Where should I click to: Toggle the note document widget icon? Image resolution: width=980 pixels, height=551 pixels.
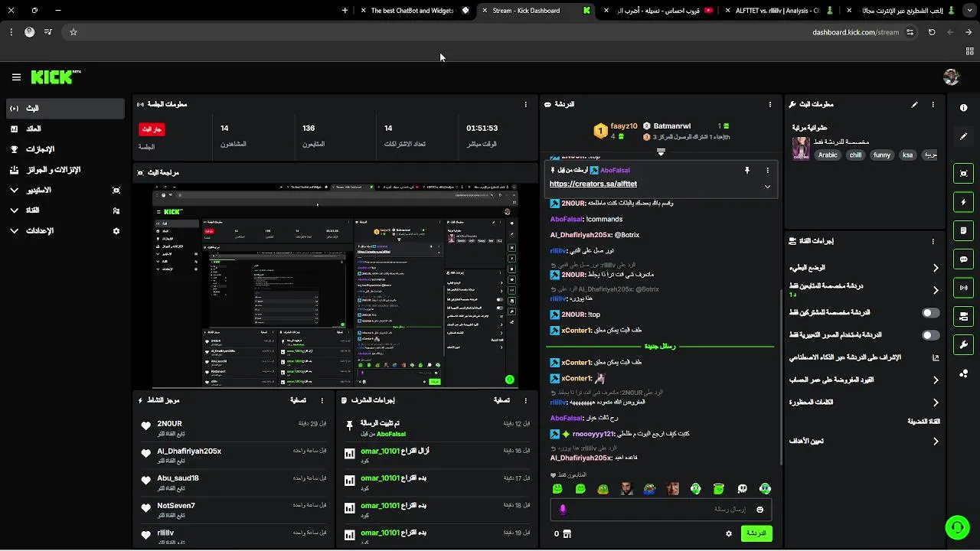[963, 230]
